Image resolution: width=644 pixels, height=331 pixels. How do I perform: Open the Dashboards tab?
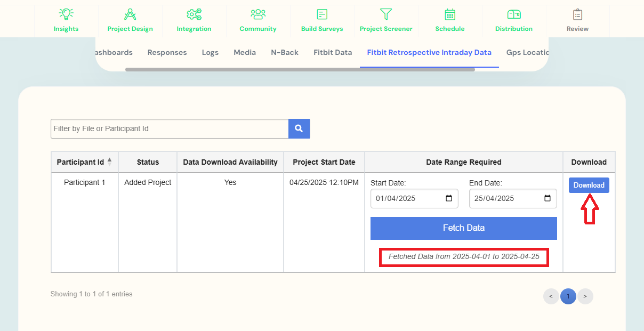point(114,52)
